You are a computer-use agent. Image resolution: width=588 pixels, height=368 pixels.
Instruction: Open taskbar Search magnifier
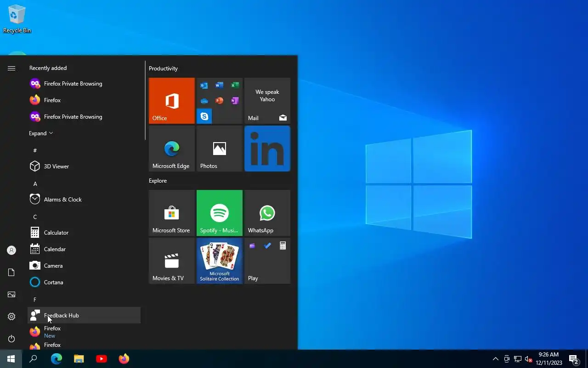pos(33,359)
